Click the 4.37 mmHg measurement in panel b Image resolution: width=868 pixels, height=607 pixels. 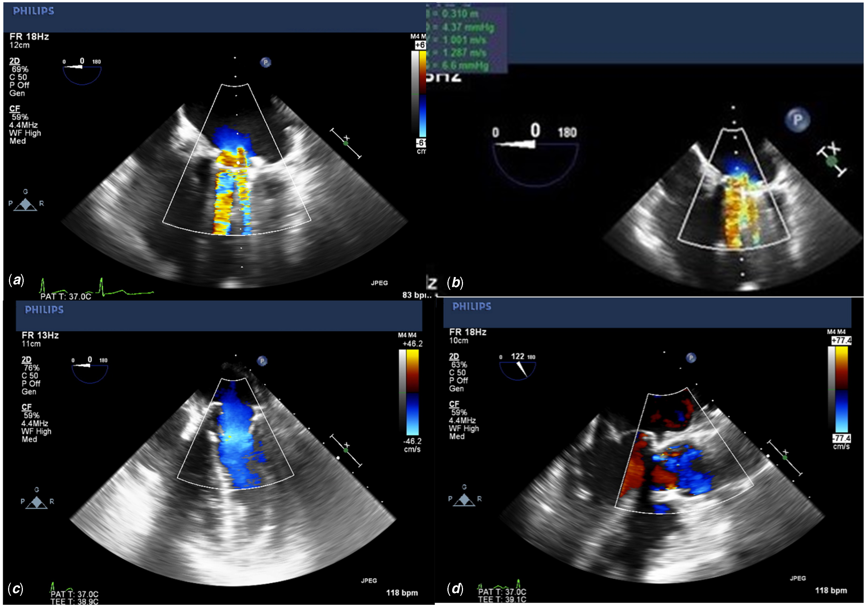[468, 27]
